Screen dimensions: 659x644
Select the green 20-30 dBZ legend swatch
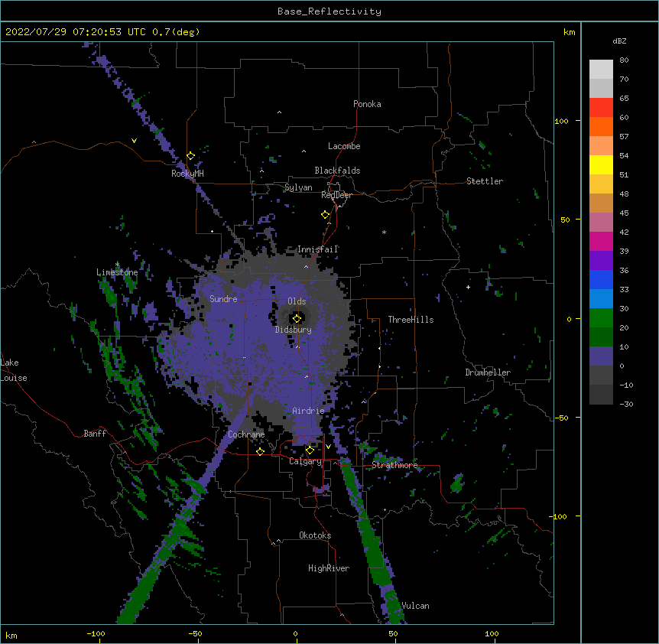point(601,318)
